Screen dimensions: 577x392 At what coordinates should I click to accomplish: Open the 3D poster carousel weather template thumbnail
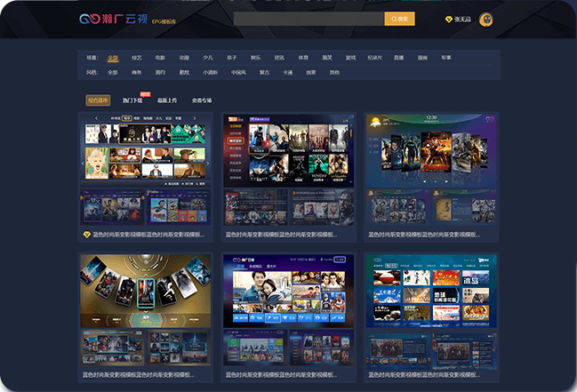pyautogui.click(x=431, y=150)
